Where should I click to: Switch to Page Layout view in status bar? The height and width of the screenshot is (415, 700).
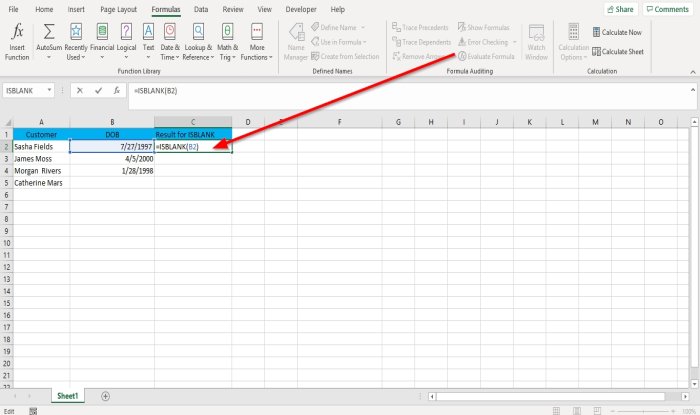pos(577,411)
